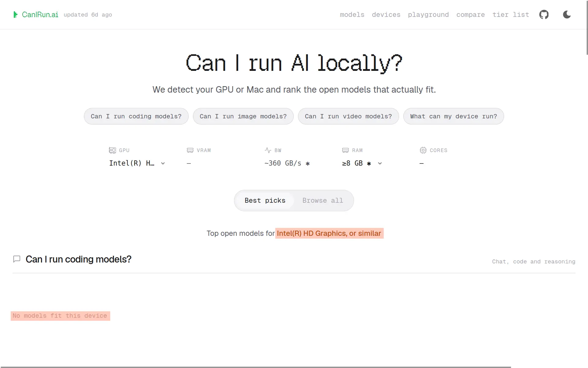The width and height of the screenshot is (588, 368).
Task: Switch to the Best picks tab
Action: 265,201
